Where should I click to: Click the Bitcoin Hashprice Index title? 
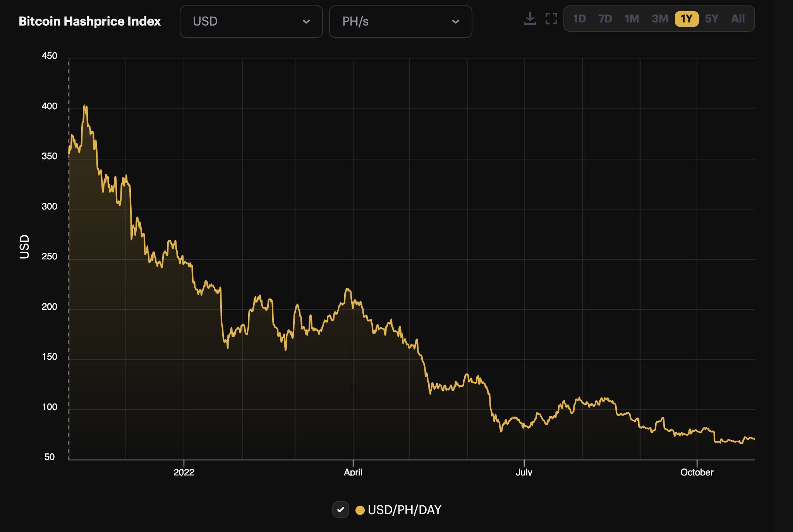pyautogui.click(x=90, y=21)
